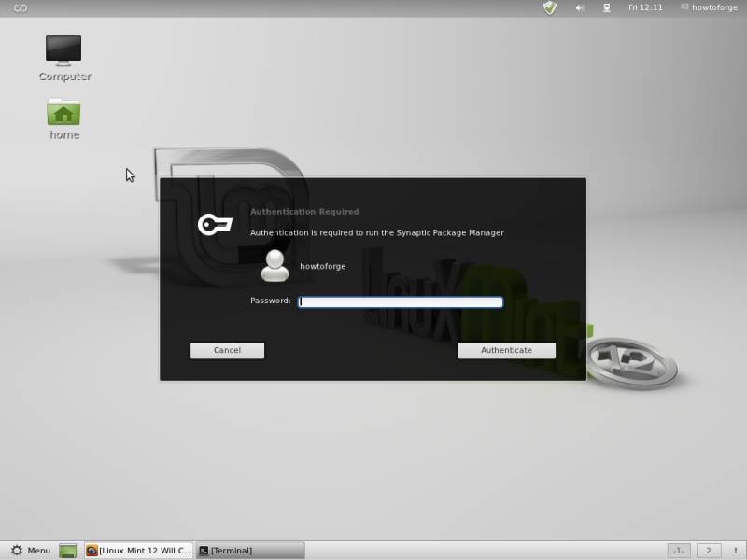Open the howtoforge user menu
747x560 pixels.
(709, 7)
